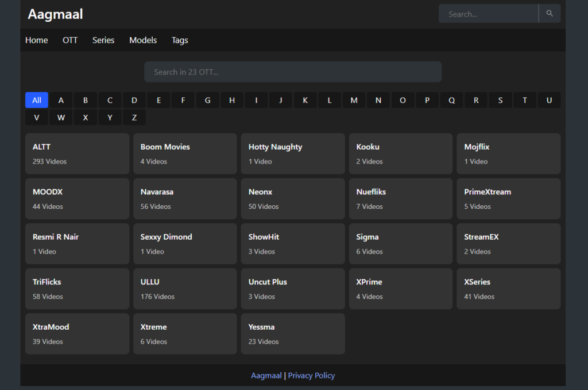Focus the 'Search in 23 OTT' box
The image size is (588, 390).
(292, 72)
